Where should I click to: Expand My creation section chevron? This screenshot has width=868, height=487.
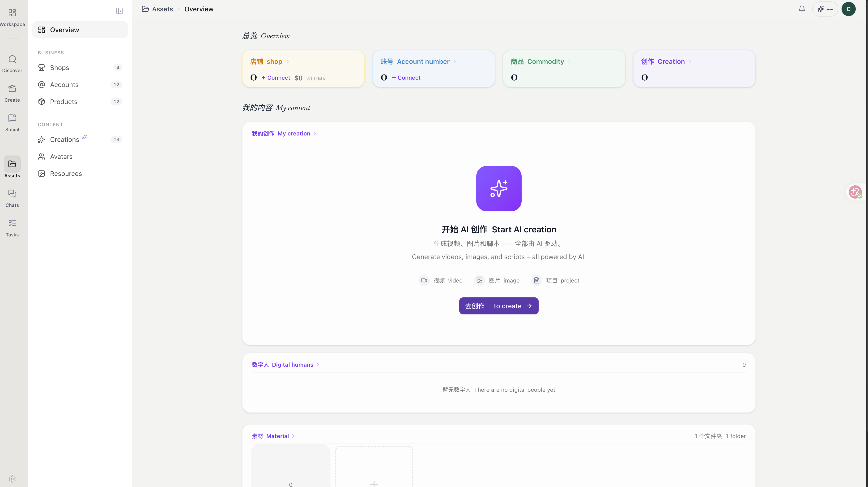(315, 134)
